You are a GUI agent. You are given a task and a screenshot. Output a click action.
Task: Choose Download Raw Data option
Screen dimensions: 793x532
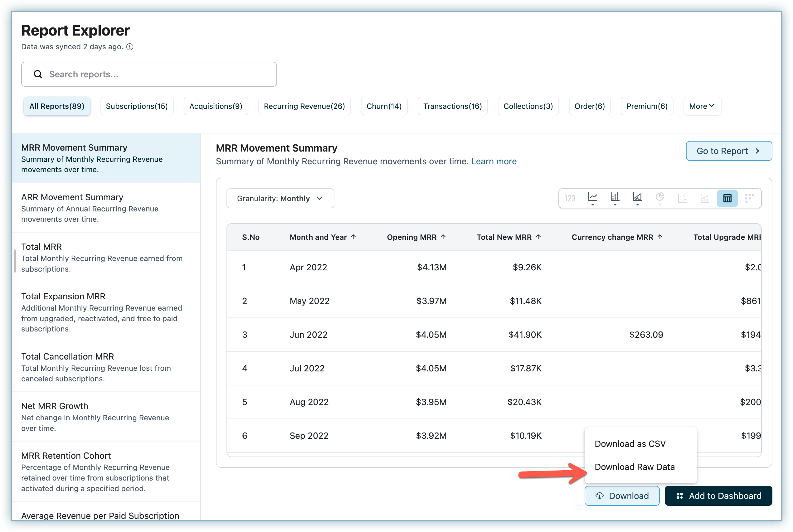[635, 467]
